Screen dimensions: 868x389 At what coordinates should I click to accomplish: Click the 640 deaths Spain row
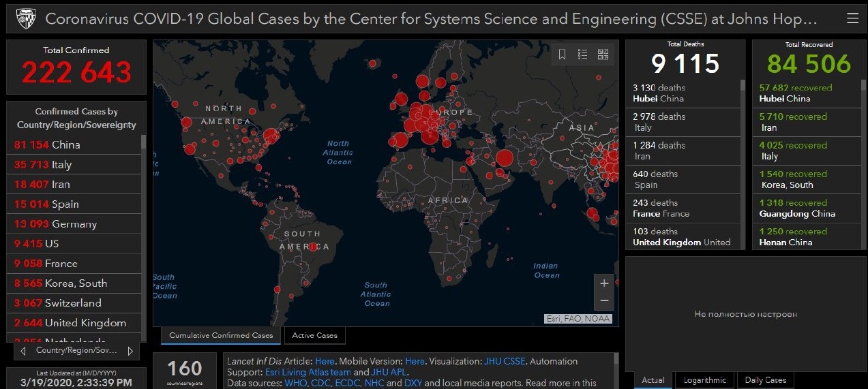coord(683,179)
